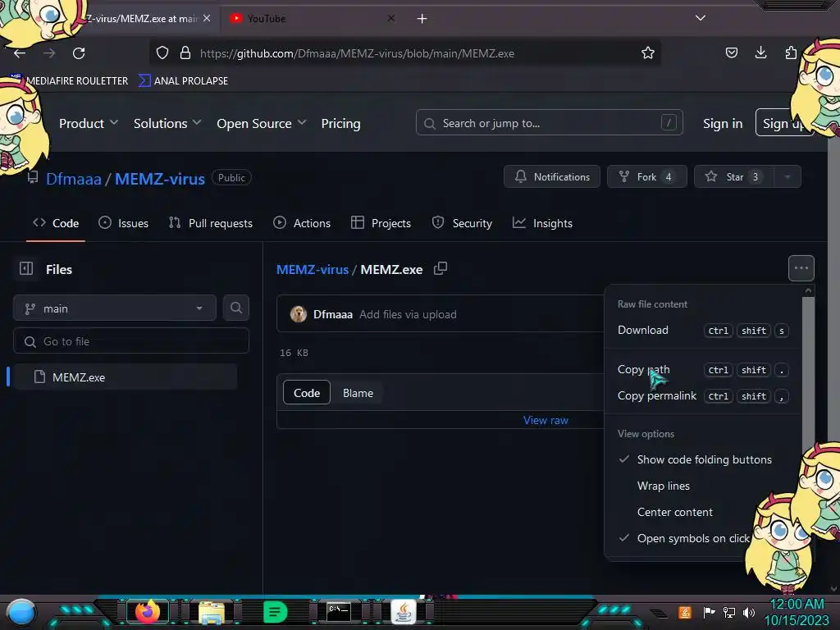Toggle Show code folding buttons option
Image resolution: width=840 pixels, height=630 pixels.
tap(703, 459)
